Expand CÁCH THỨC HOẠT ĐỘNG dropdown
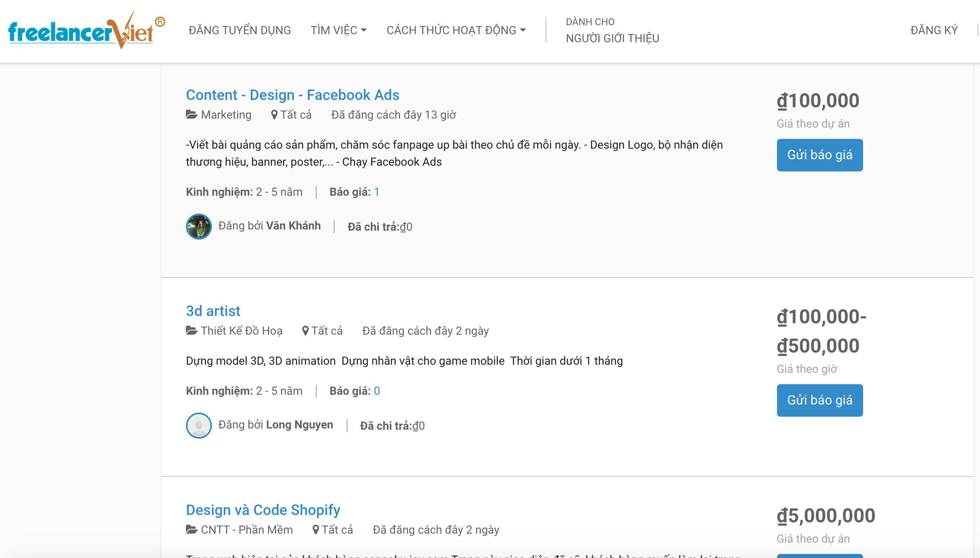This screenshot has height=558, width=980. [x=456, y=30]
